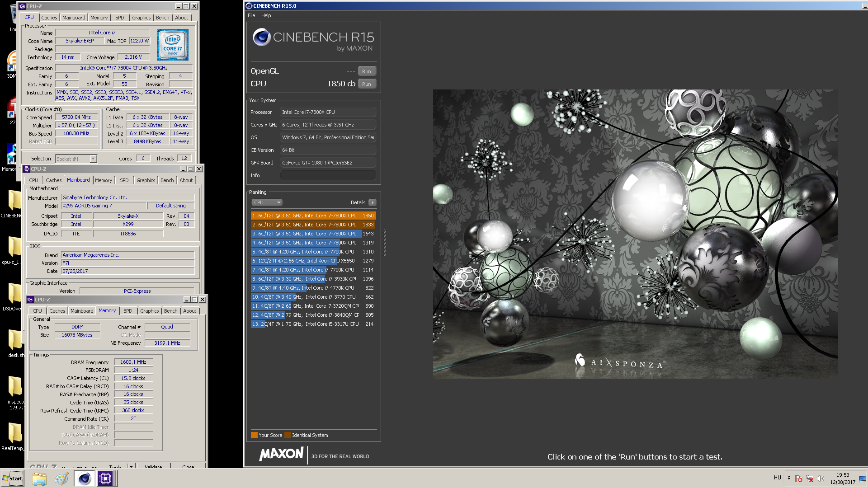This screenshot has width=868, height=488.
Task: Click the Info text field in Your System
Action: point(328,175)
